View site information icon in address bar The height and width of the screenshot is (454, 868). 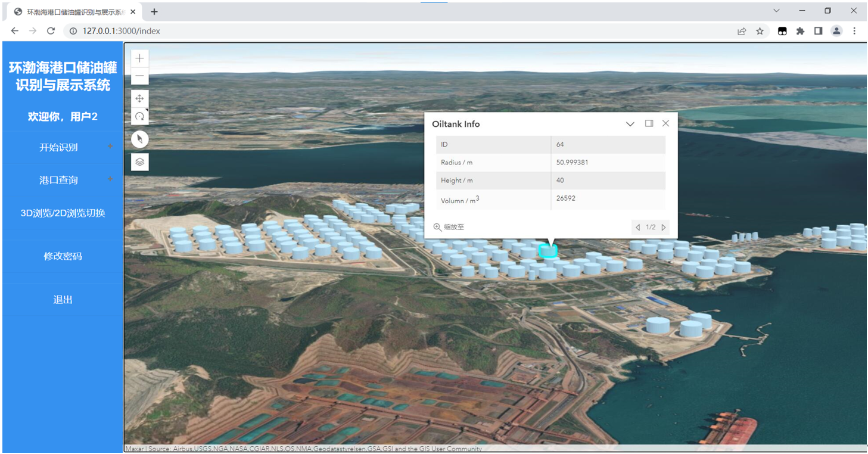click(73, 31)
